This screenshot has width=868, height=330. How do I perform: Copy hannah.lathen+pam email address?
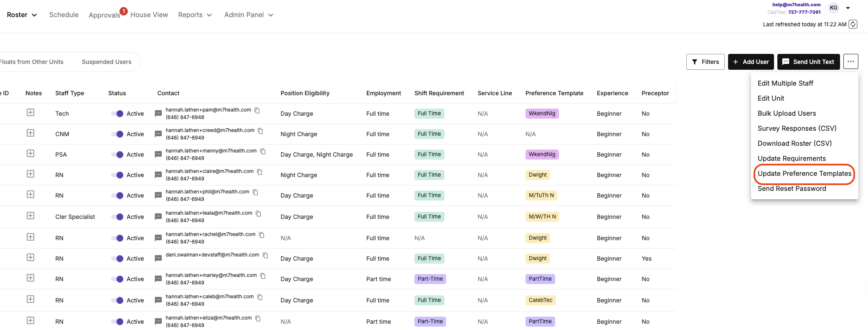[x=257, y=110]
